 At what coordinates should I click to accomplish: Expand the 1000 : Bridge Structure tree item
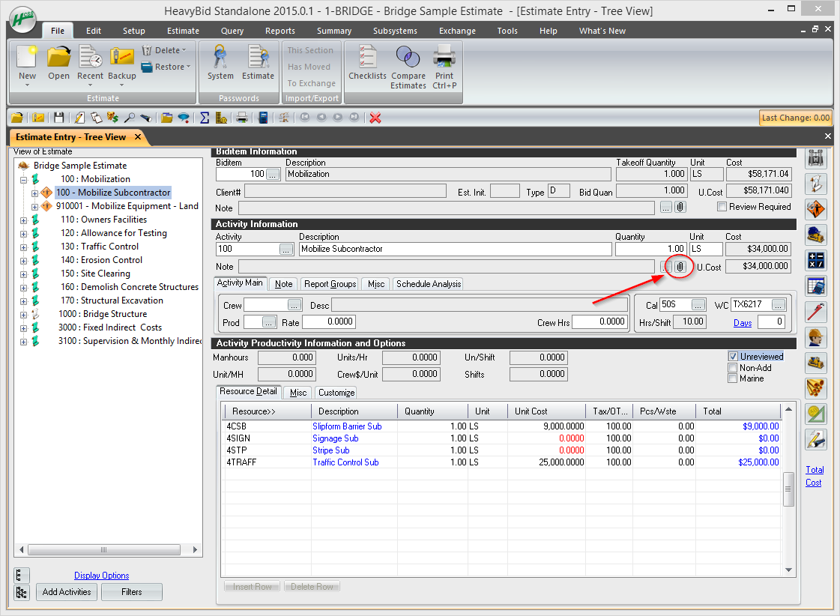[23, 314]
